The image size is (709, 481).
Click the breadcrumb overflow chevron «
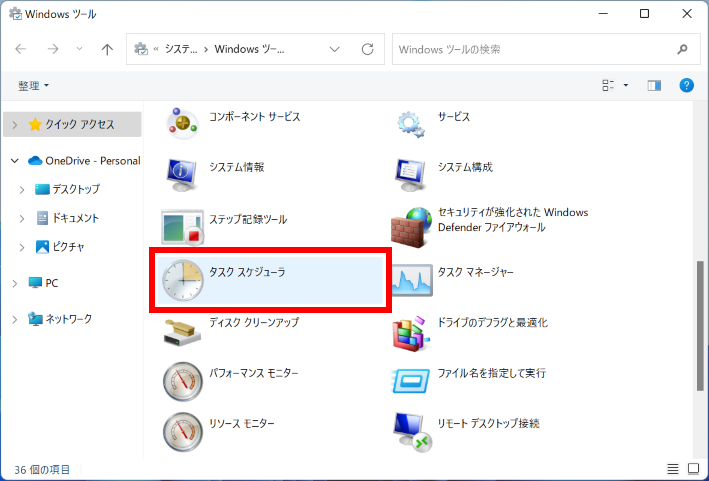click(156, 49)
